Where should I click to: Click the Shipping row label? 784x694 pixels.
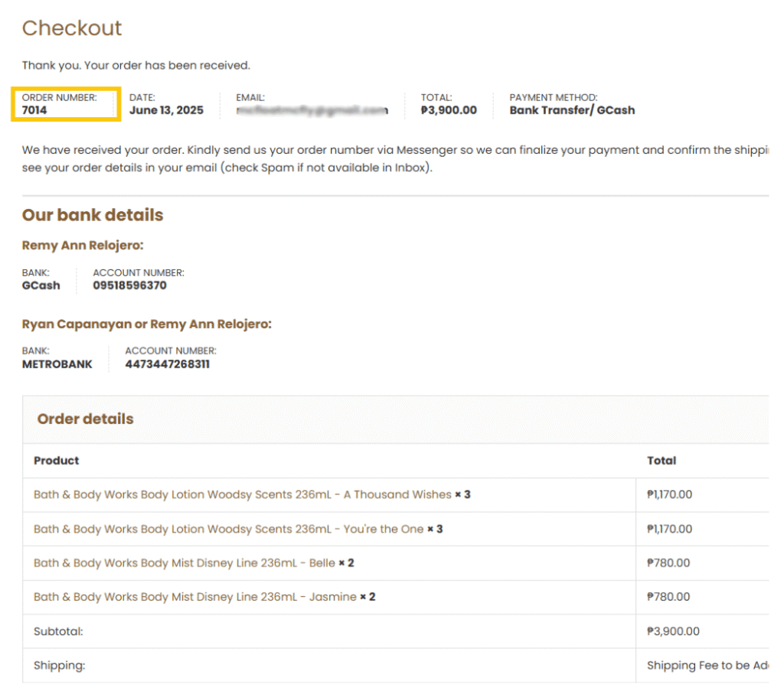click(x=60, y=666)
